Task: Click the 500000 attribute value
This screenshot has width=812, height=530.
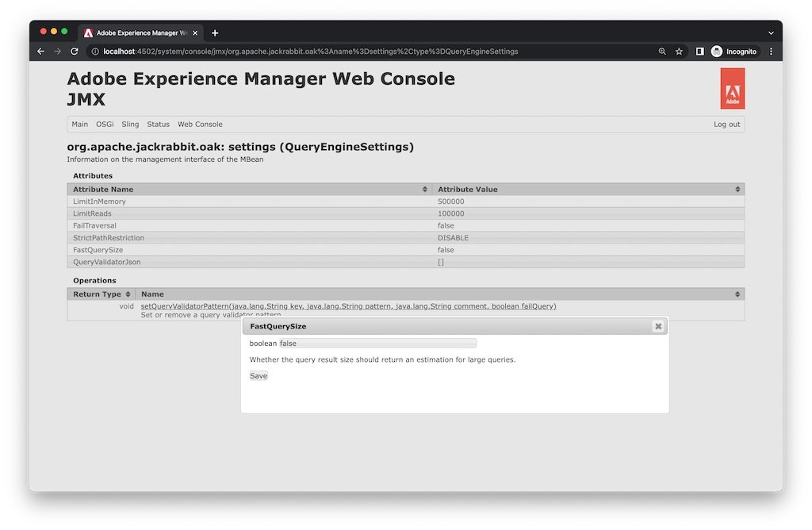Action: click(x=450, y=202)
